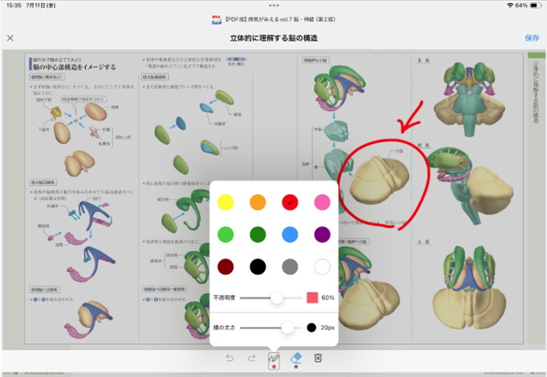Tap the PDF book app icon in header
This screenshot has height=377, width=547.
[217, 20]
